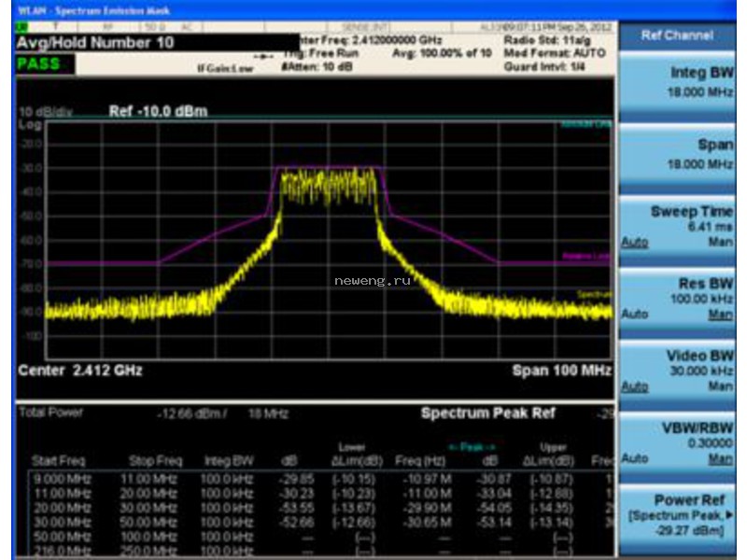Set Video BW to Auto
Image resolution: width=747 pixels, height=560 pixels.
pos(635,386)
